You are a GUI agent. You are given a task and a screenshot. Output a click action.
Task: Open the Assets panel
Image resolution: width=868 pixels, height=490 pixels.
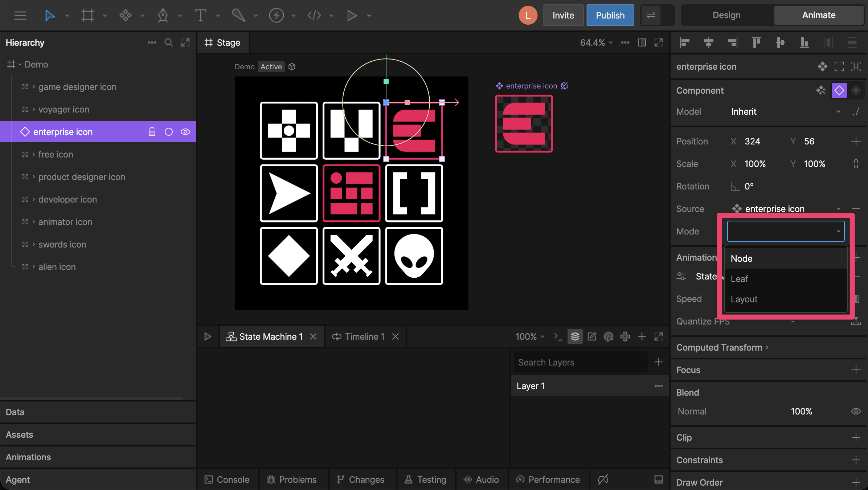98,435
